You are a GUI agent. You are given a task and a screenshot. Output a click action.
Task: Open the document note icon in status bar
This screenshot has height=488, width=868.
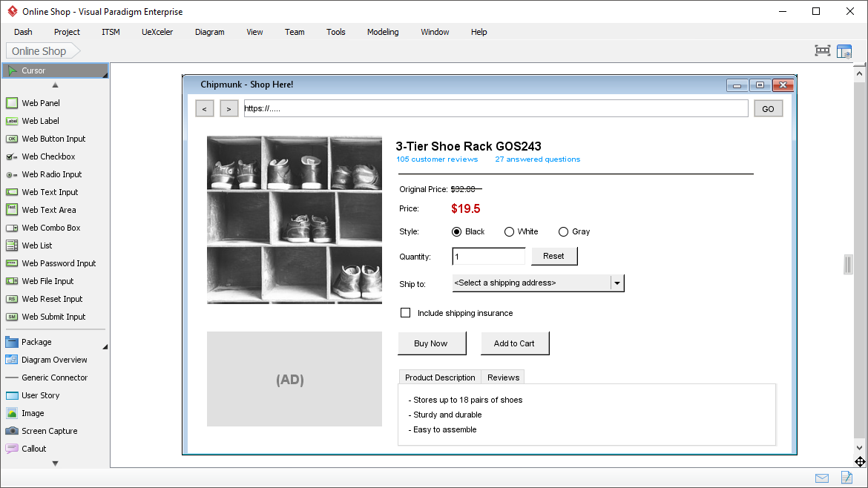846,477
